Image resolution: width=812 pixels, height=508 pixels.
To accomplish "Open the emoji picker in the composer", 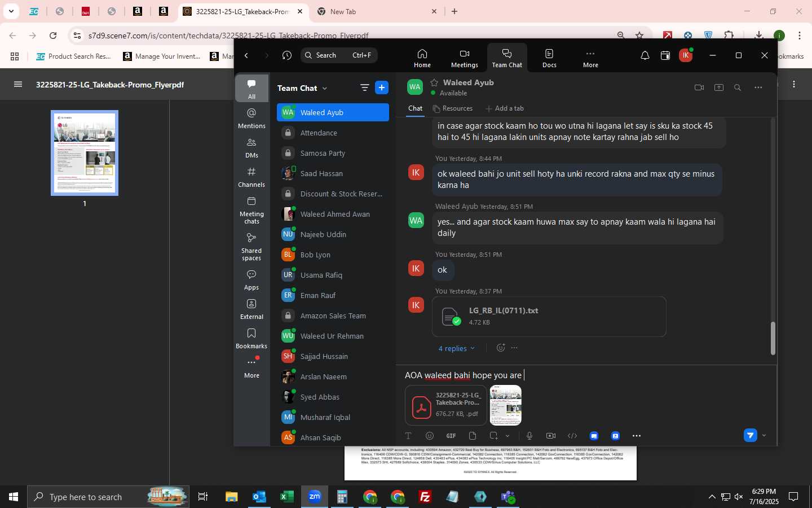I will point(430,436).
